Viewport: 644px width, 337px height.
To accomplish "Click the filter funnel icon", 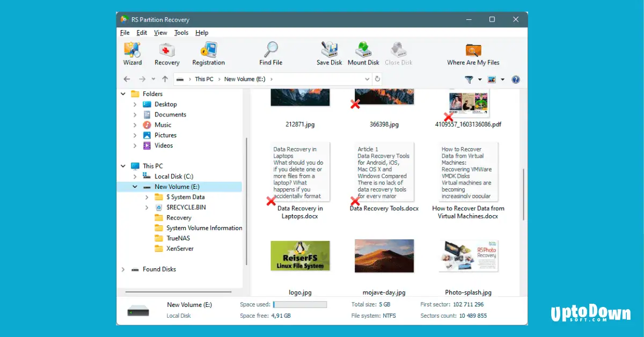I will click(469, 79).
